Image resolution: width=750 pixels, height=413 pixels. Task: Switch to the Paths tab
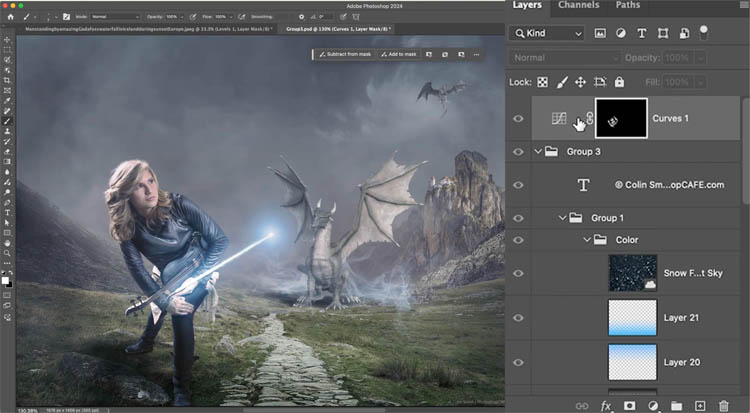[628, 5]
